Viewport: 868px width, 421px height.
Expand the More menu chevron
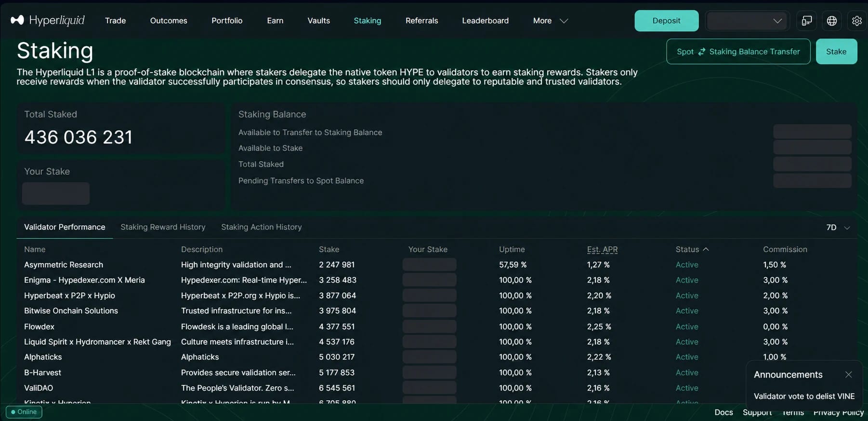[x=564, y=21]
